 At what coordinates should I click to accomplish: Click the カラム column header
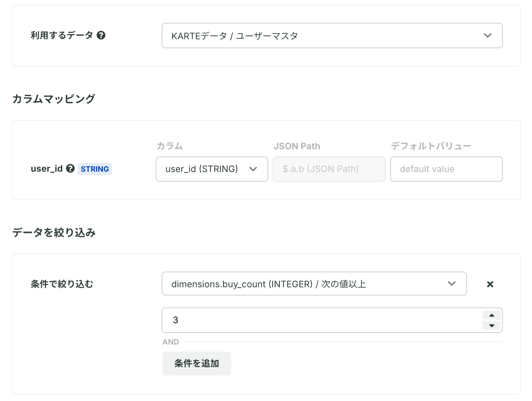[169, 146]
